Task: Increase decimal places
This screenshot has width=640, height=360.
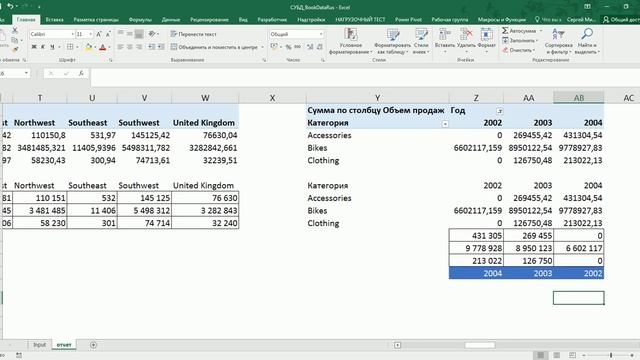Action: click(x=310, y=47)
